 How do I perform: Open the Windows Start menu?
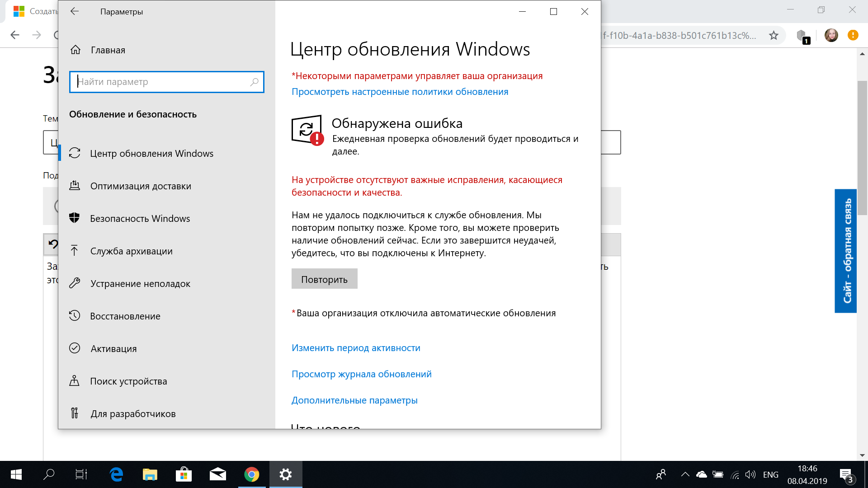click(x=16, y=474)
